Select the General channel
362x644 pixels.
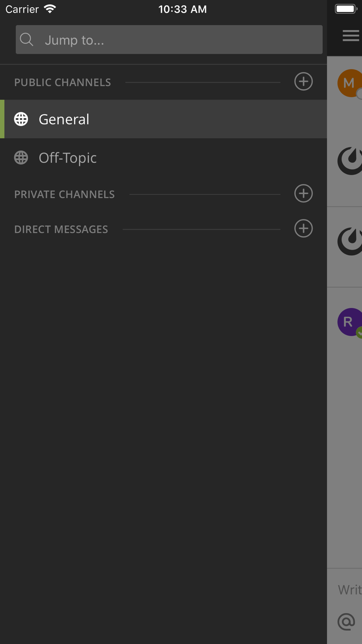pos(163,119)
